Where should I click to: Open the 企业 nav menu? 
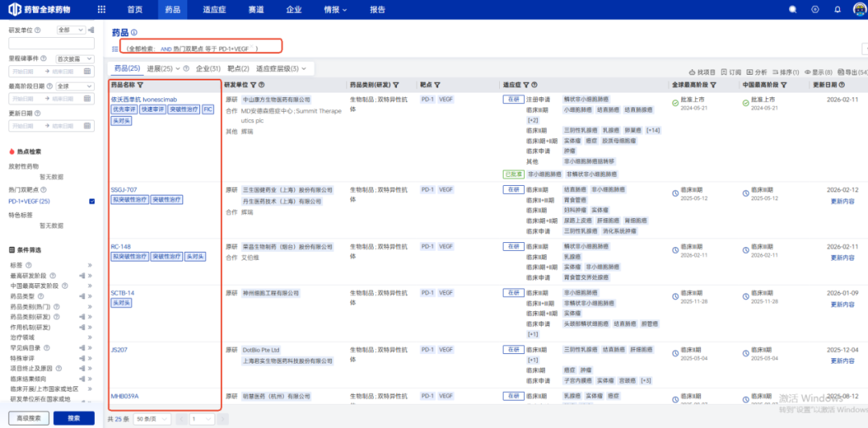294,10
